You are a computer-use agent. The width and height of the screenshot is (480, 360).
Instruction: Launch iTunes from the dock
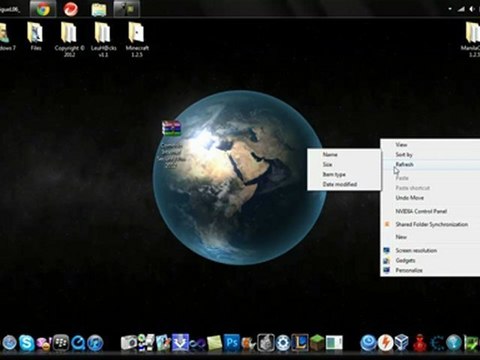pos(96,343)
